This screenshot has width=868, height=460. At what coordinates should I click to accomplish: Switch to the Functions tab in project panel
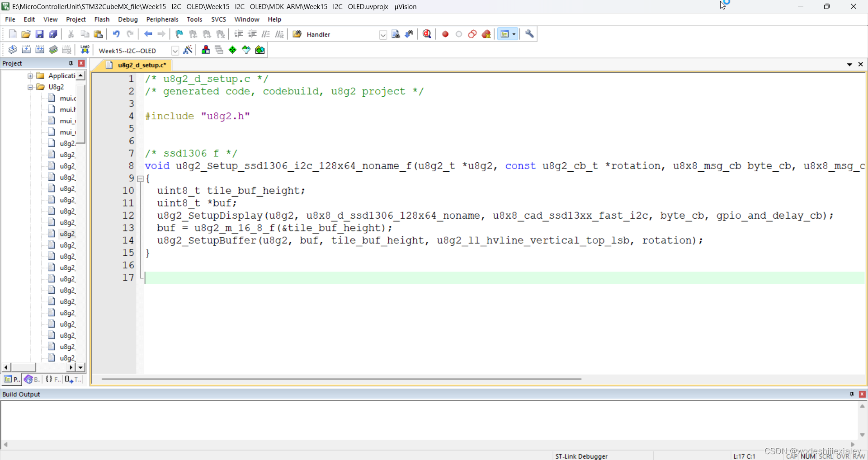pyautogui.click(x=52, y=380)
